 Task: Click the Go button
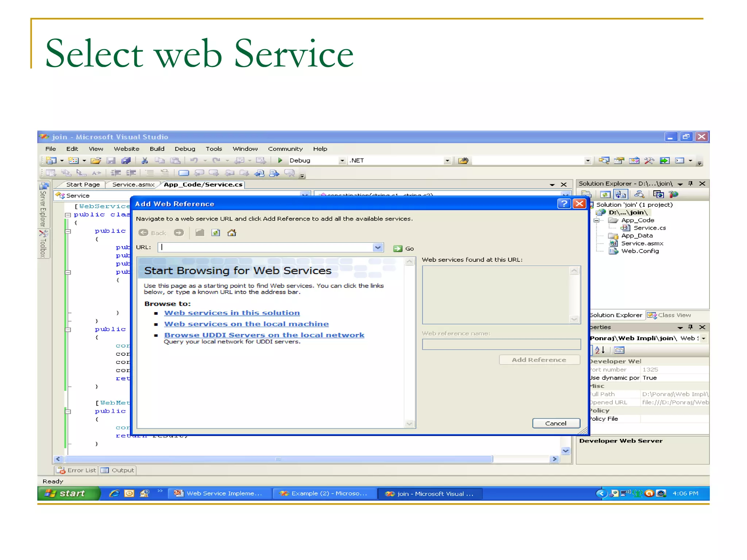[x=404, y=249]
